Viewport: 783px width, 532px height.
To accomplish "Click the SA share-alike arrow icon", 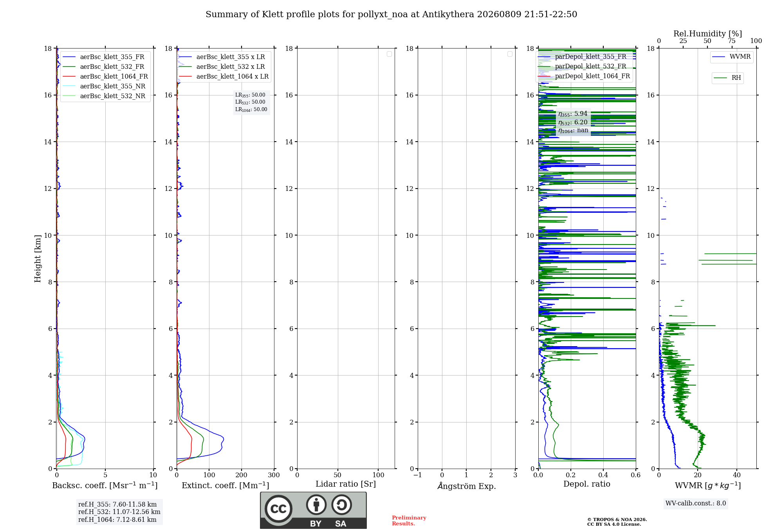I will [x=341, y=505].
